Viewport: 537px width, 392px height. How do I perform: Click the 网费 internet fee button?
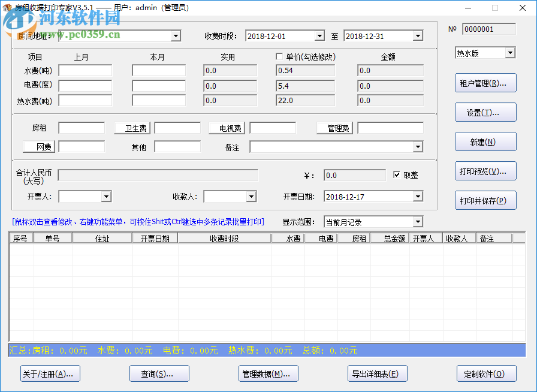pyautogui.click(x=39, y=146)
